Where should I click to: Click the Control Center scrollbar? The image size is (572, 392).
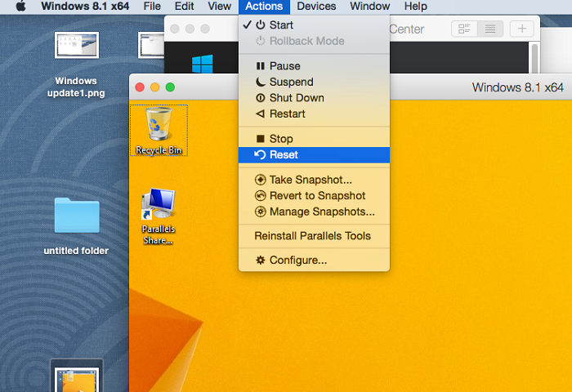534,58
